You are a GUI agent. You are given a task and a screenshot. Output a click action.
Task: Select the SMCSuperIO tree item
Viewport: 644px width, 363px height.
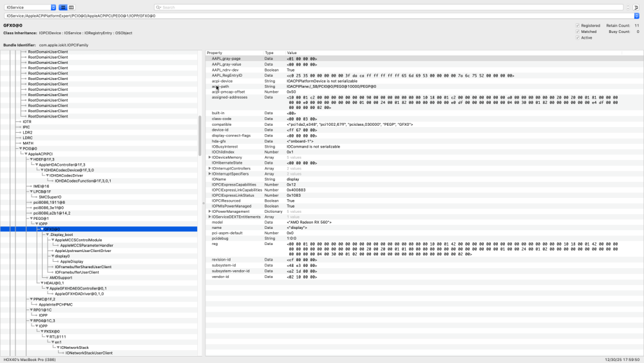[50, 197]
